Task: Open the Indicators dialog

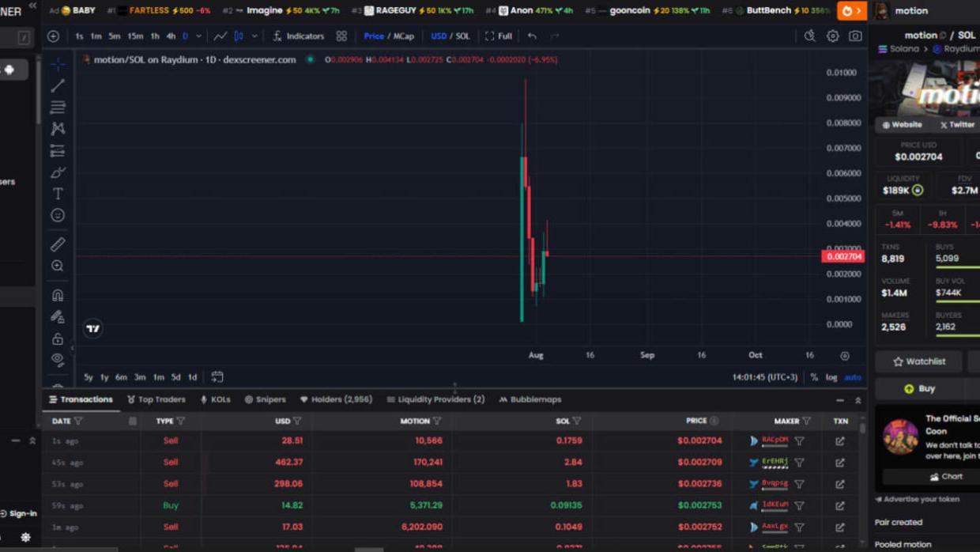Action: (298, 36)
